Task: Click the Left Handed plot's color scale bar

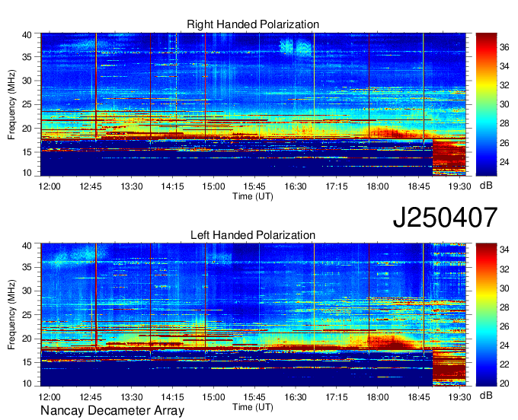Action: (x=486, y=315)
